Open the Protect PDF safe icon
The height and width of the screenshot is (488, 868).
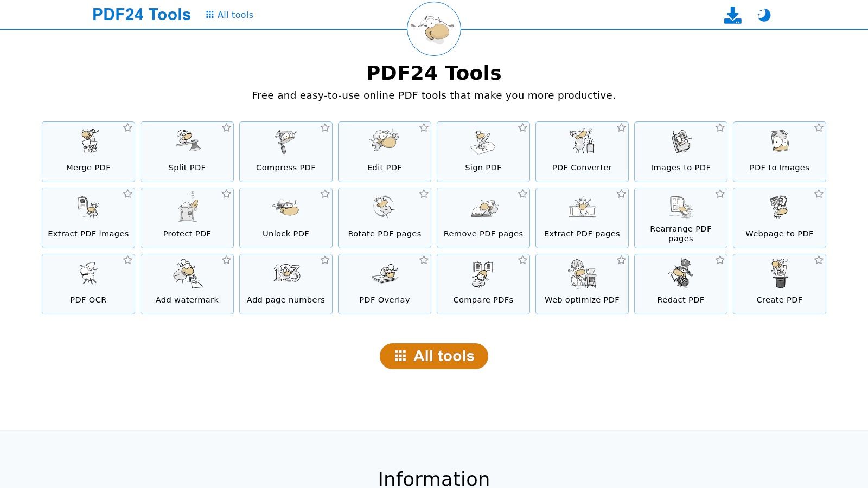(188, 207)
